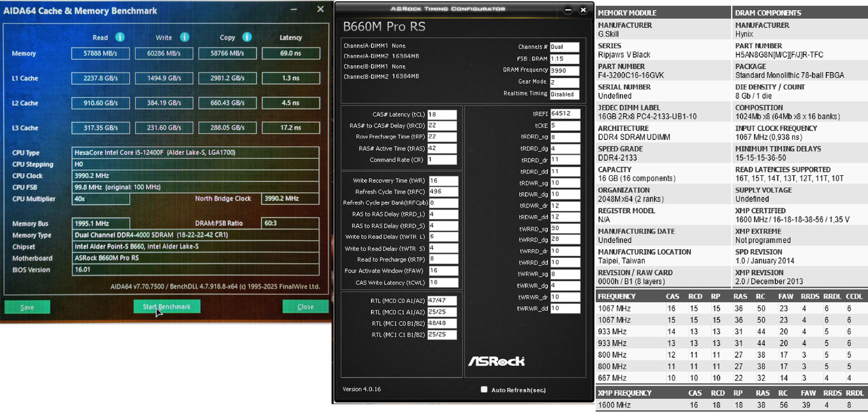Screen dimensions: 868x414
Task: Click the RTL (MC1 C0 B1/B2) field
Action: pos(442,323)
